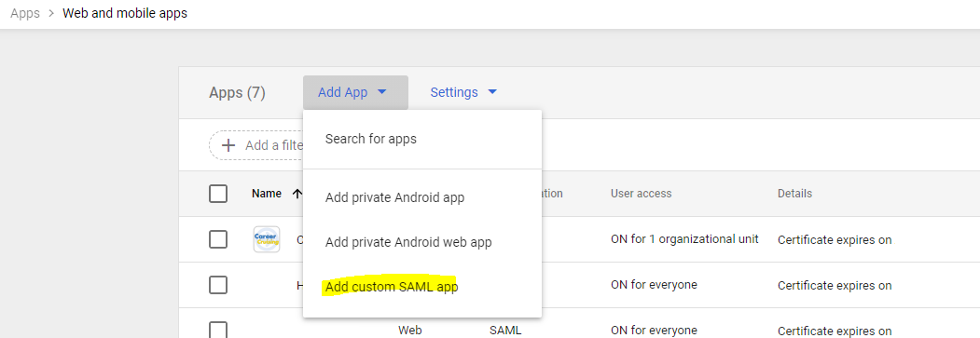Click the Settings dropdown triangle icon

coord(492,92)
